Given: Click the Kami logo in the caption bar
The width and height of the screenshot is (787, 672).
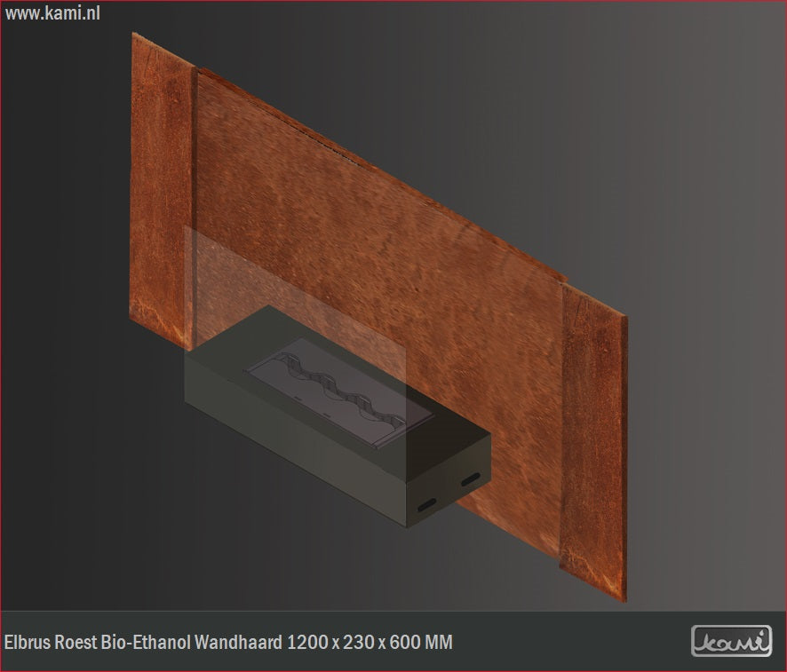Looking at the screenshot, I should (x=731, y=640).
